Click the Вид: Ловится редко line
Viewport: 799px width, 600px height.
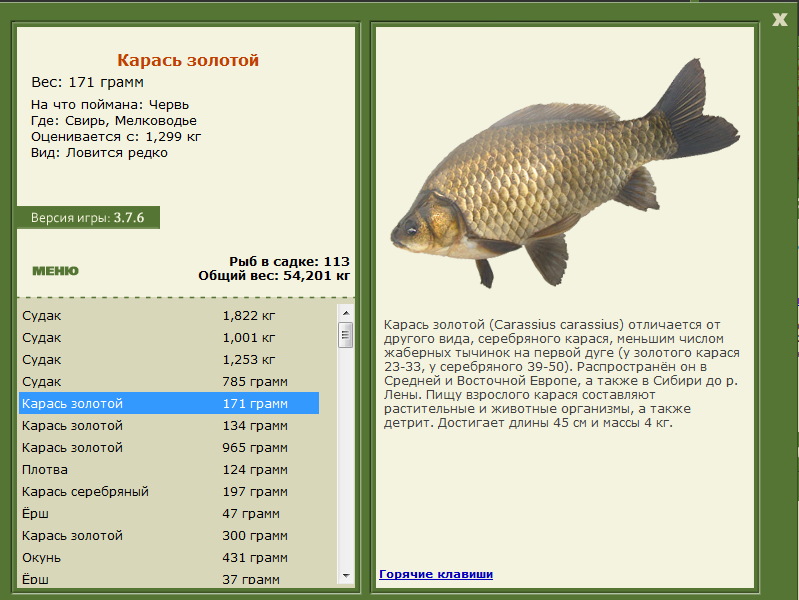[99, 153]
